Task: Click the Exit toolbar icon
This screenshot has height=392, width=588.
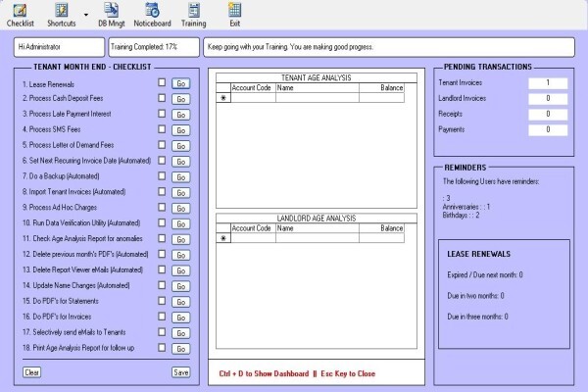Action: click(x=235, y=15)
